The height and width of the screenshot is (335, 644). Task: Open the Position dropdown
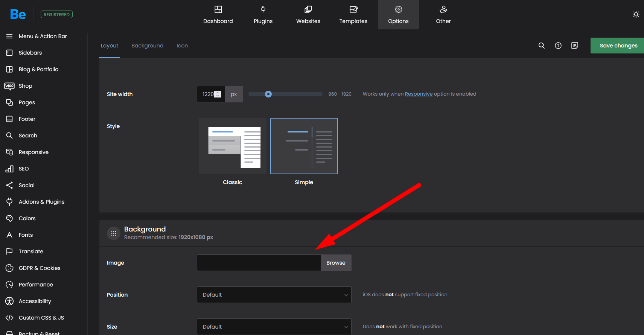[274, 295]
